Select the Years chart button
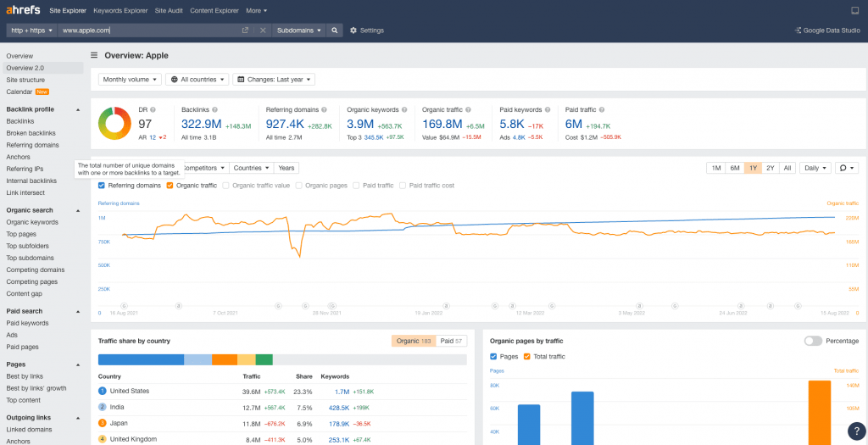The width and height of the screenshot is (868, 445). pos(287,168)
